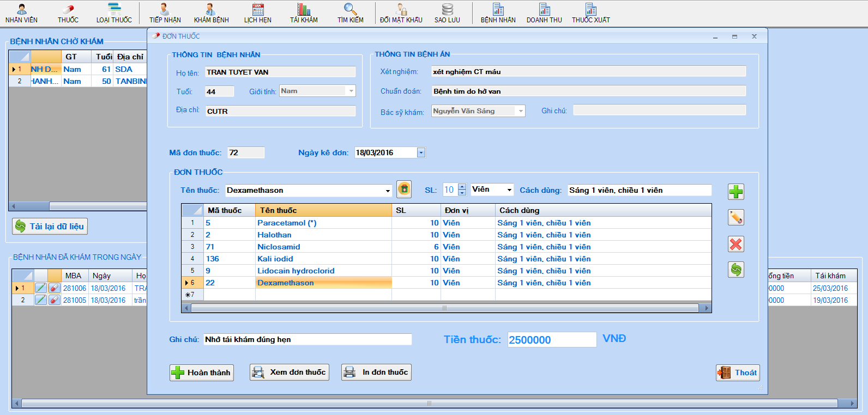Open the BỆNH NHÂN report icon
868x415 pixels.
[x=498, y=14]
